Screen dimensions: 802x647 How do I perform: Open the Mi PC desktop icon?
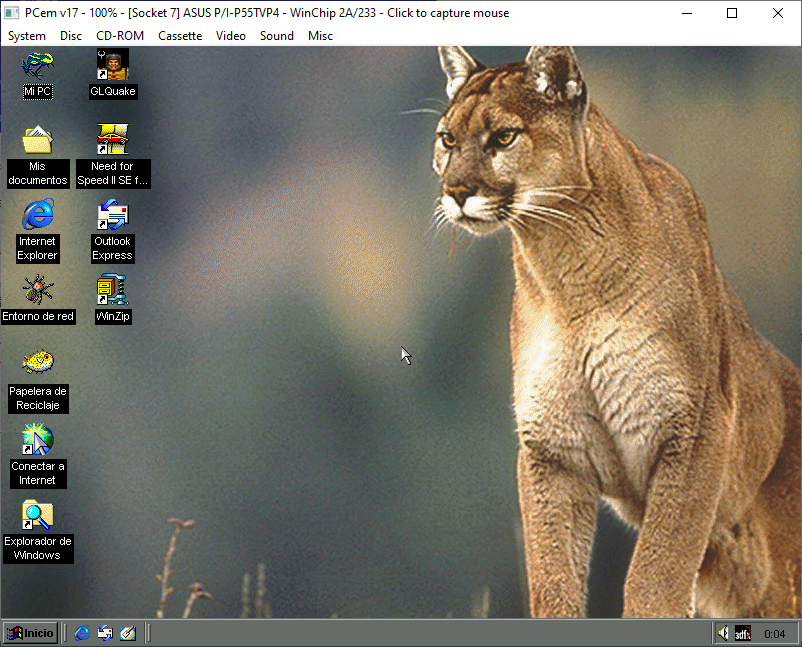(38, 67)
